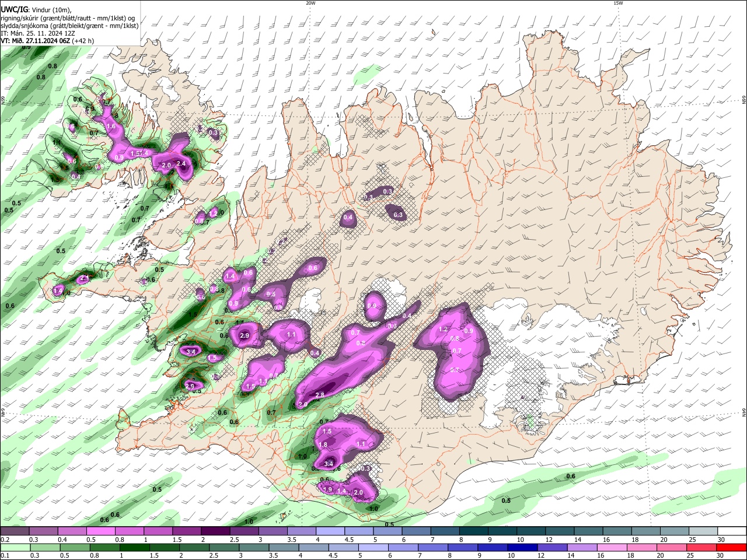Click the 'UWC/IG' title in the header box
The image size is (747, 560).
(14, 9)
